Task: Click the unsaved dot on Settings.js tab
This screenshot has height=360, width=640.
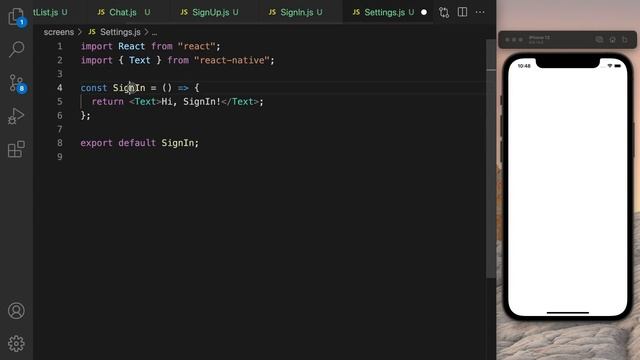Action: point(424,12)
